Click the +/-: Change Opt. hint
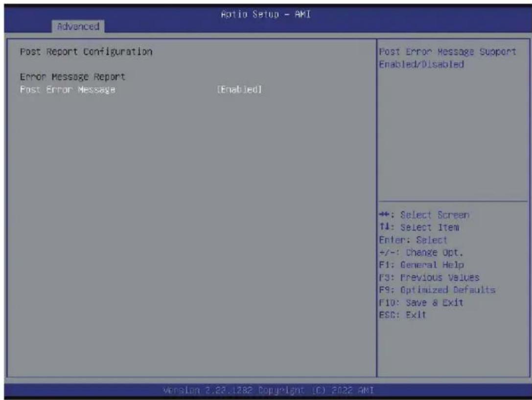 coord(421,252)
